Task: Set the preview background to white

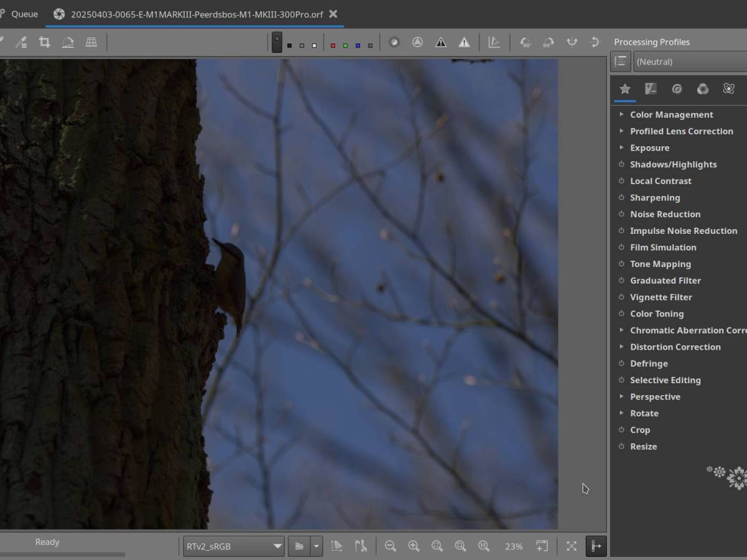Action: click(314, 45)
